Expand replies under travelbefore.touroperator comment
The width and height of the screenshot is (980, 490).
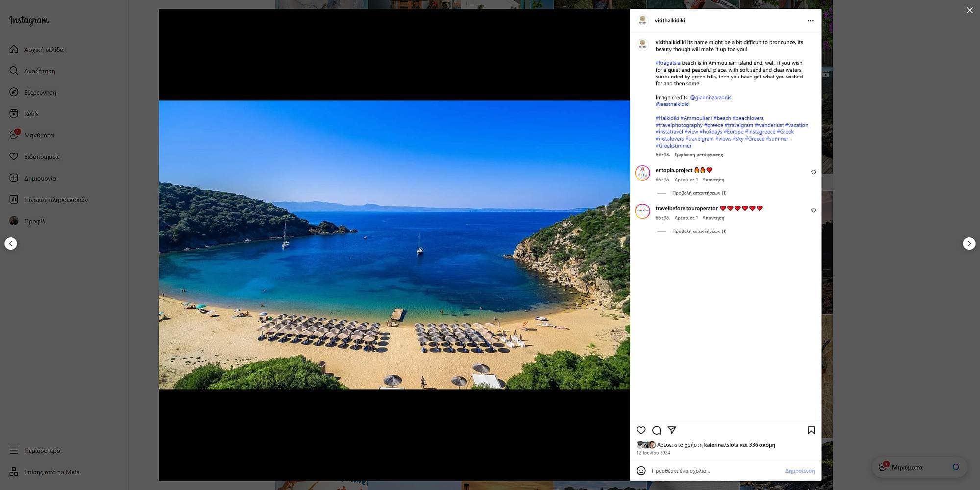[x=699, y=232]
